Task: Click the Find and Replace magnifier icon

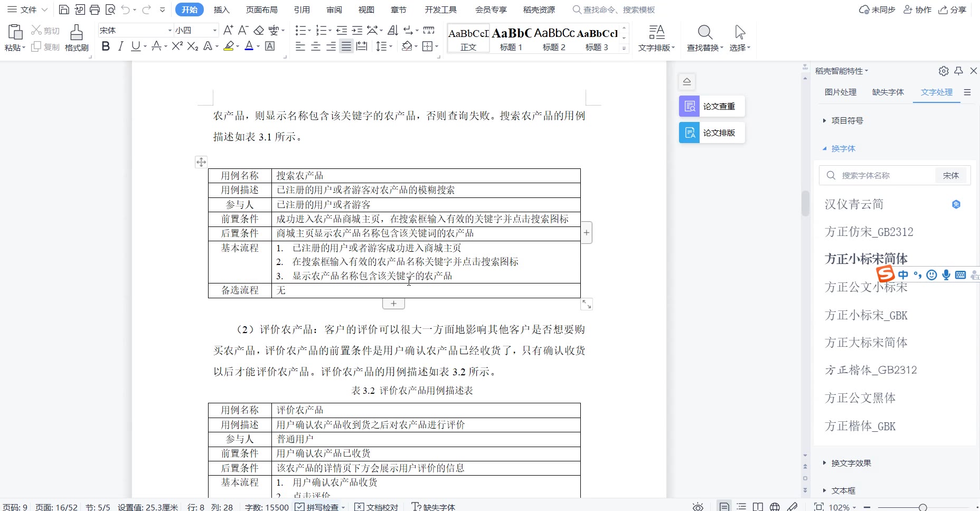Action: coord(704,33)
